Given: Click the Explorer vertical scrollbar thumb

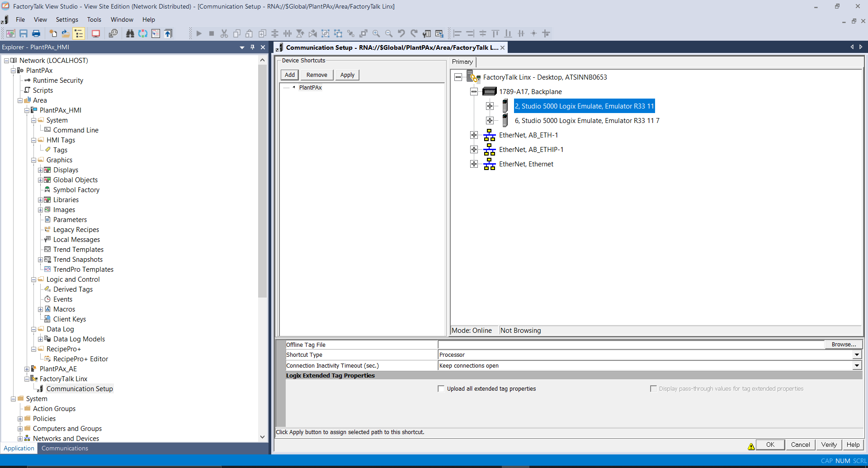Looking at the screenshot, I should coord(262,181).
